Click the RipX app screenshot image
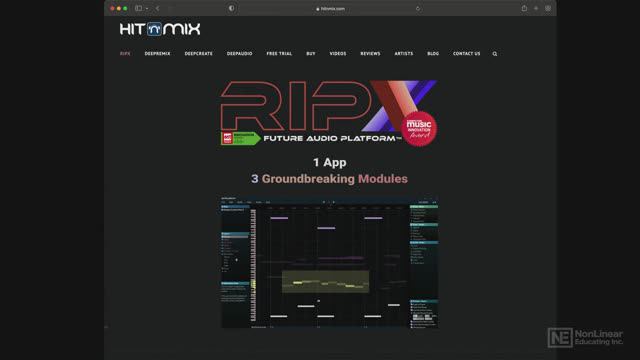 click(x=329, y=262)
